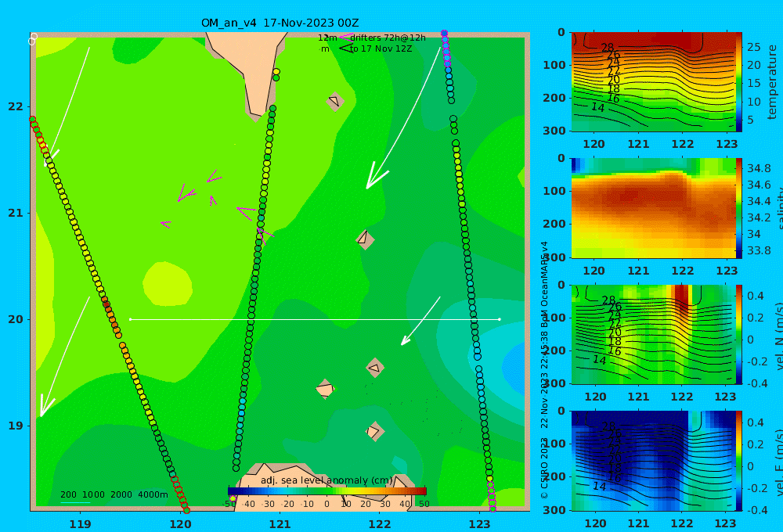
Task: Click latitude tick label 21 on map
Action: click(16, 213)
